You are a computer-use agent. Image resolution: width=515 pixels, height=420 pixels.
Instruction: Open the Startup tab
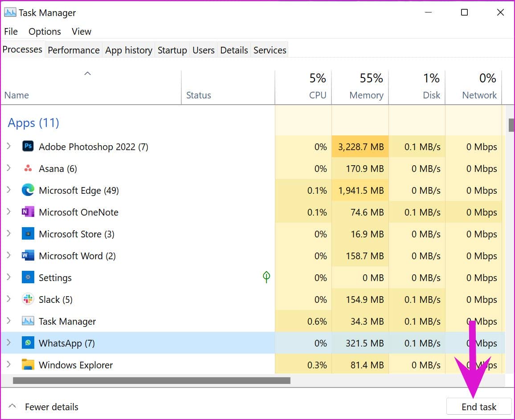172,50
